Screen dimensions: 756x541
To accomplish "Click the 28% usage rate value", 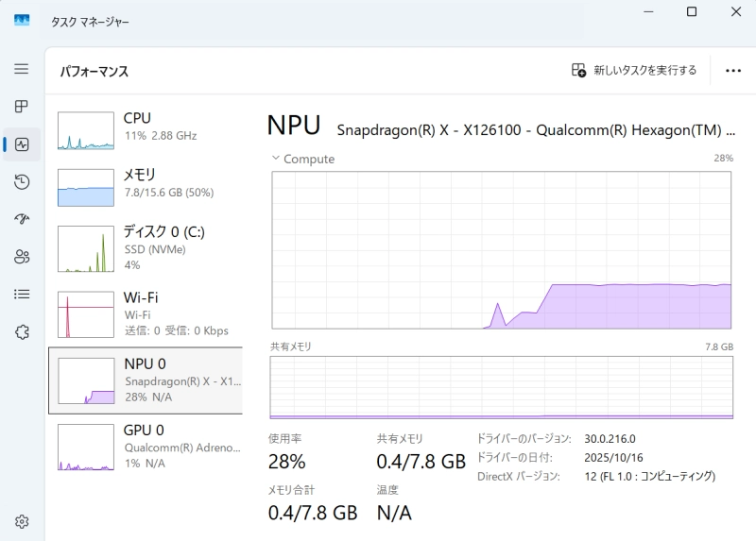I will [286, 462].
